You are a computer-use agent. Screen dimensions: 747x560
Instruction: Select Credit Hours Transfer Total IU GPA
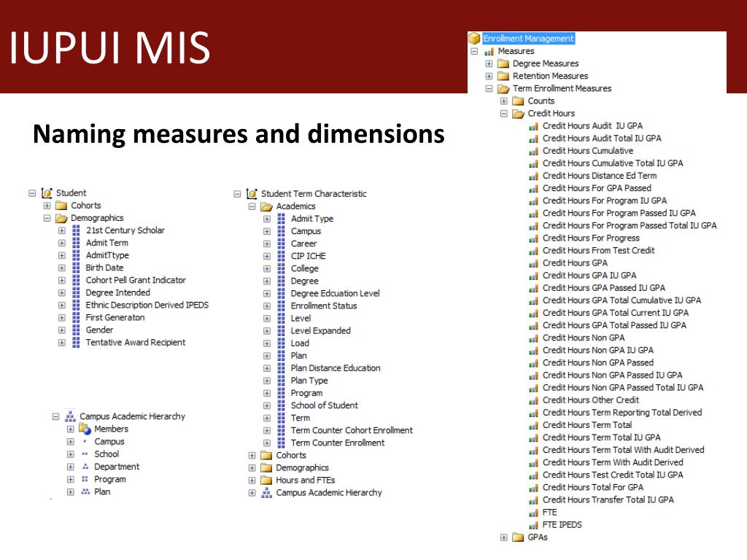point(608,500)
